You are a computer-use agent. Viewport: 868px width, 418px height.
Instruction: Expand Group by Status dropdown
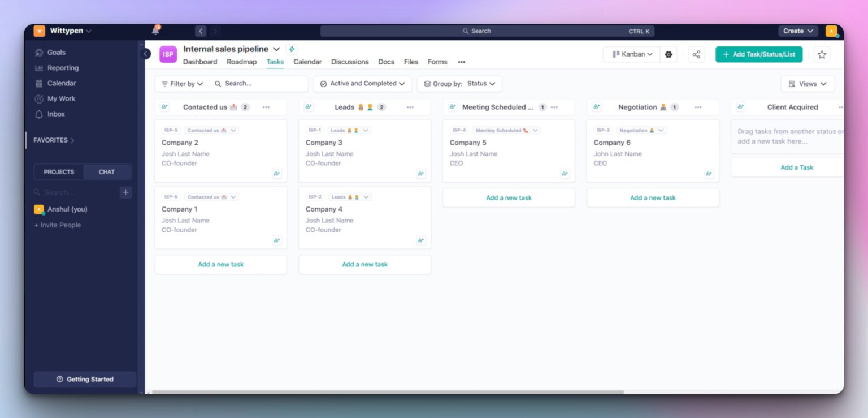tap(459, 84)
